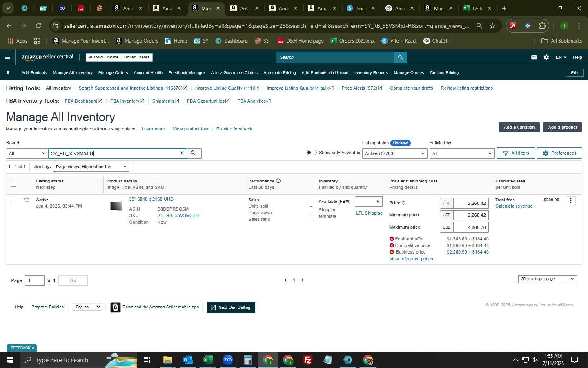Click Calculate revenue link
Viewport: 588px width, 368px height.
(x=514, y=206)
